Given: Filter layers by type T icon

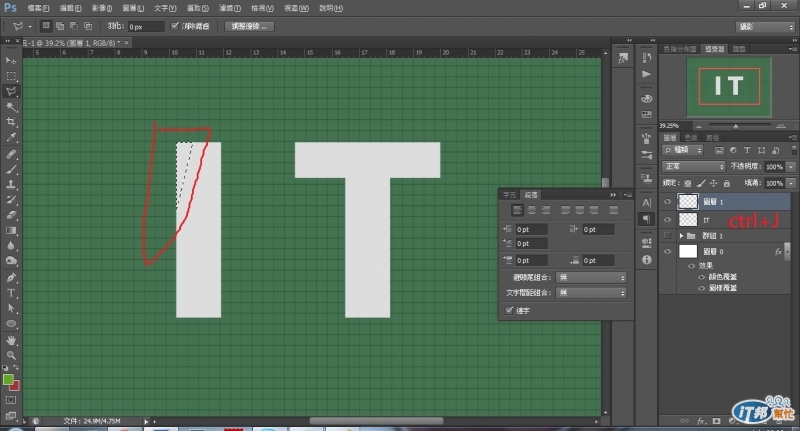Looking at the screenshot, I should (x=747, y=150).
